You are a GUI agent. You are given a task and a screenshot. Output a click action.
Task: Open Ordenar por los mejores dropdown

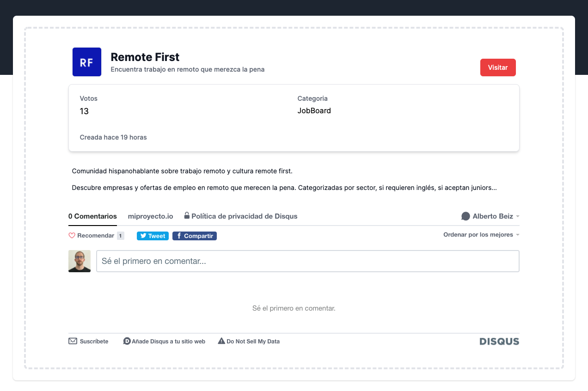tap(481, 235)
